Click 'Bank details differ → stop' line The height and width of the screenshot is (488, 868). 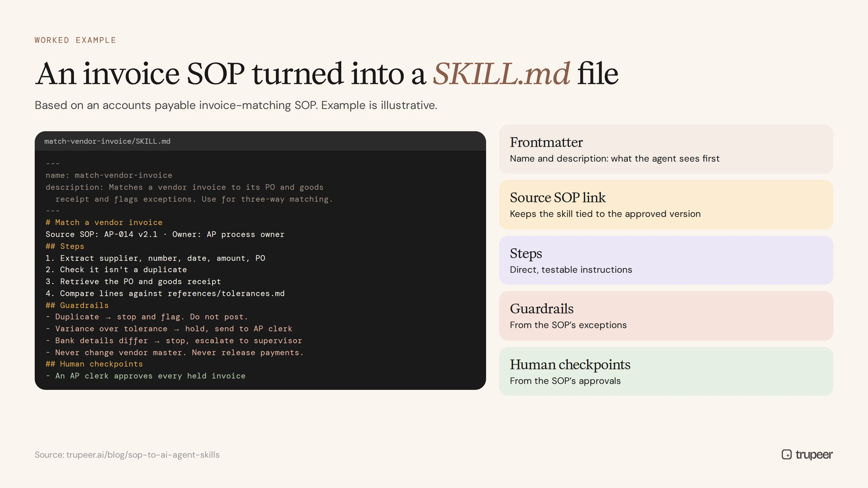[174, 341]
